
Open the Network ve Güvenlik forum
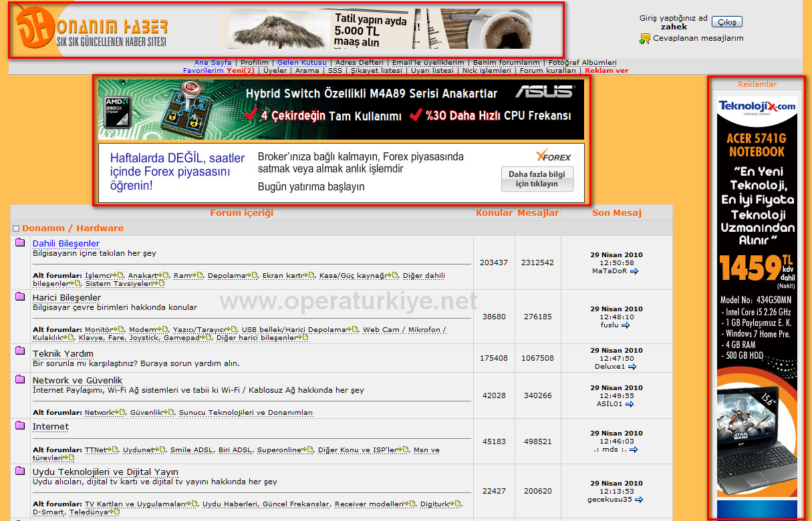pos(78,380)
